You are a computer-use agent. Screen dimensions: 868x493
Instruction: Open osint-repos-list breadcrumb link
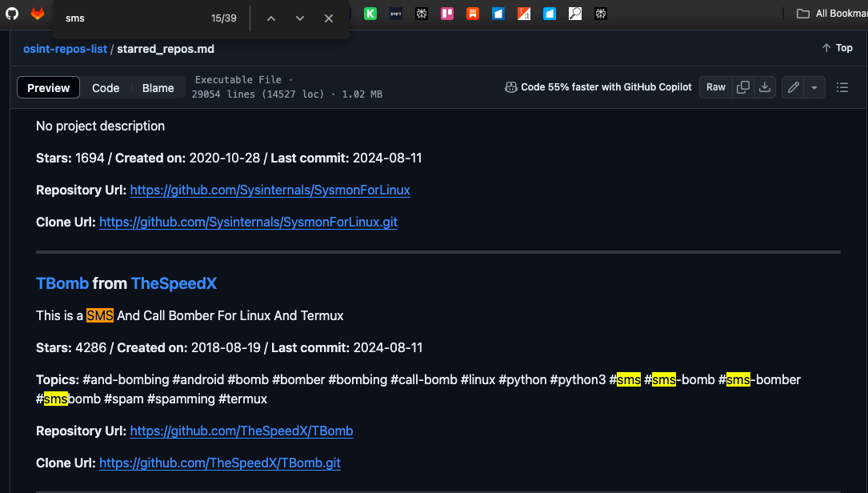click(x=66, y=49)
